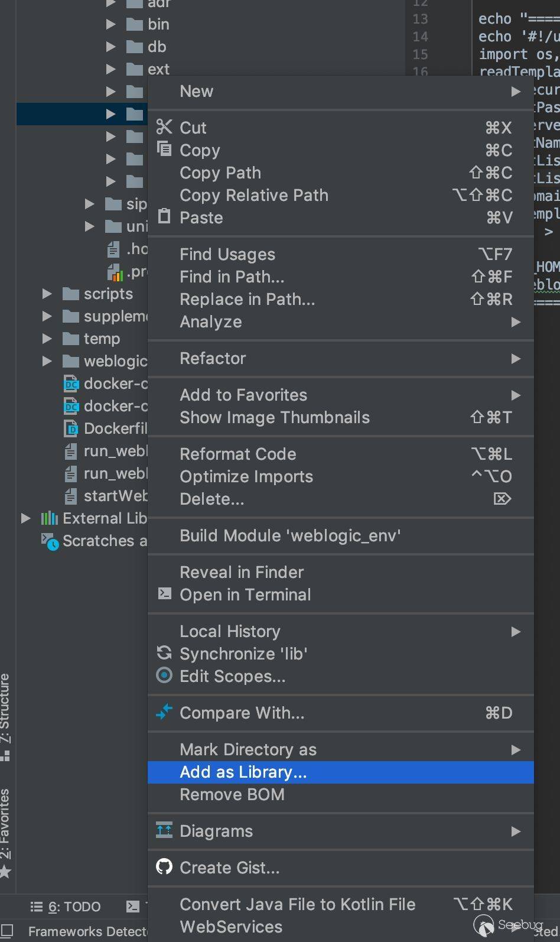This screenshot has width=560, height=942.
Task: Open the 6: TODO tool window
Action: pos(66,907)
